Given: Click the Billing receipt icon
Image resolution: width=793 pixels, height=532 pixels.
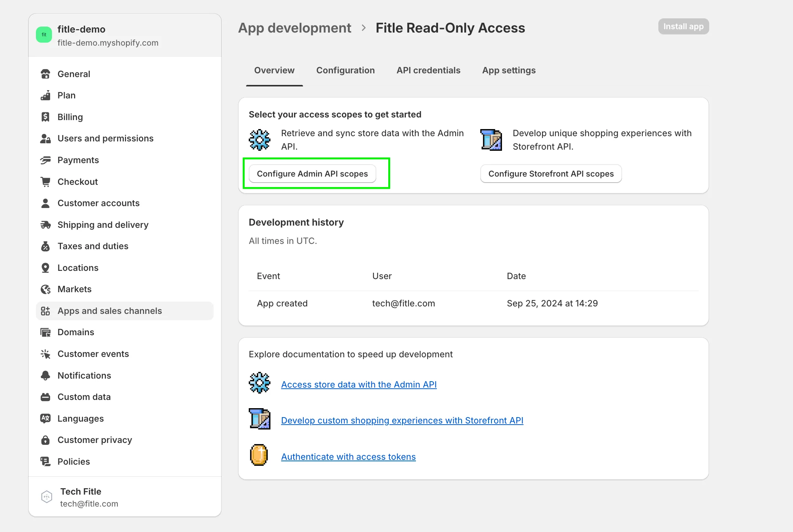Looking at the screenshot, I should [45, 117].
